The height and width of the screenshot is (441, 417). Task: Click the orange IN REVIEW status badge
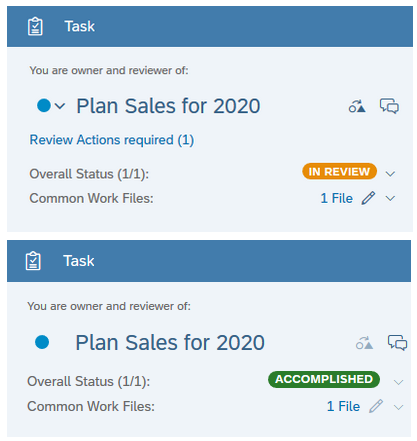pos(339,171)
